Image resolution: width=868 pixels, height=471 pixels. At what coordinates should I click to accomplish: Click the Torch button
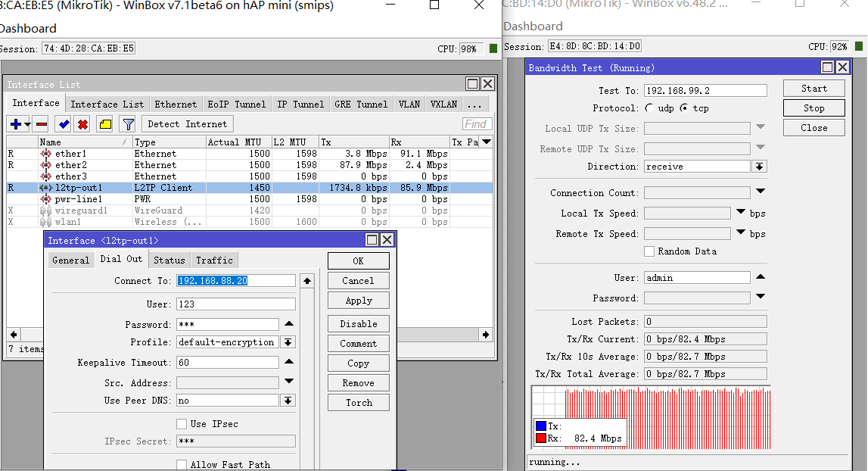click(x=359, y=403)
